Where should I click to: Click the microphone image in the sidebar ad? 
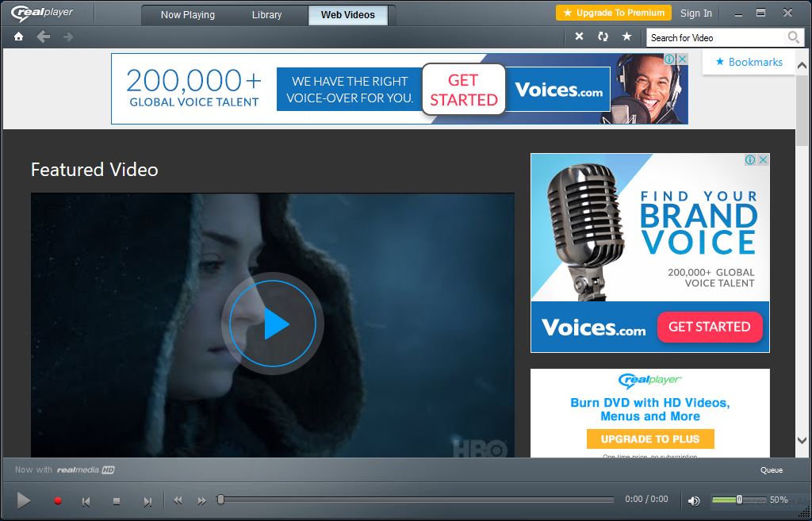point(586,233)
